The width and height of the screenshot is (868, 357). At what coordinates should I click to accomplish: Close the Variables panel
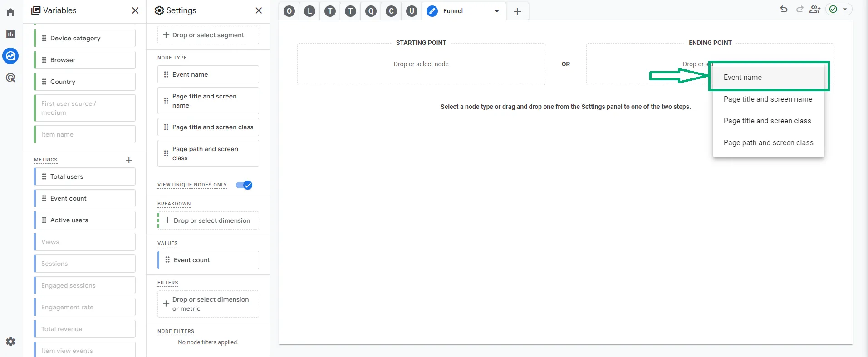click(x=135, y=10)
